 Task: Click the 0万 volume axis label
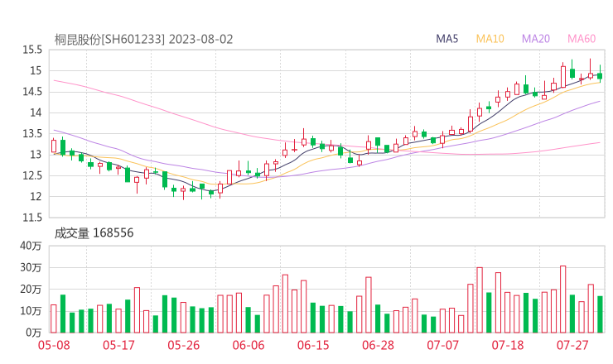(x=34, y=333)
